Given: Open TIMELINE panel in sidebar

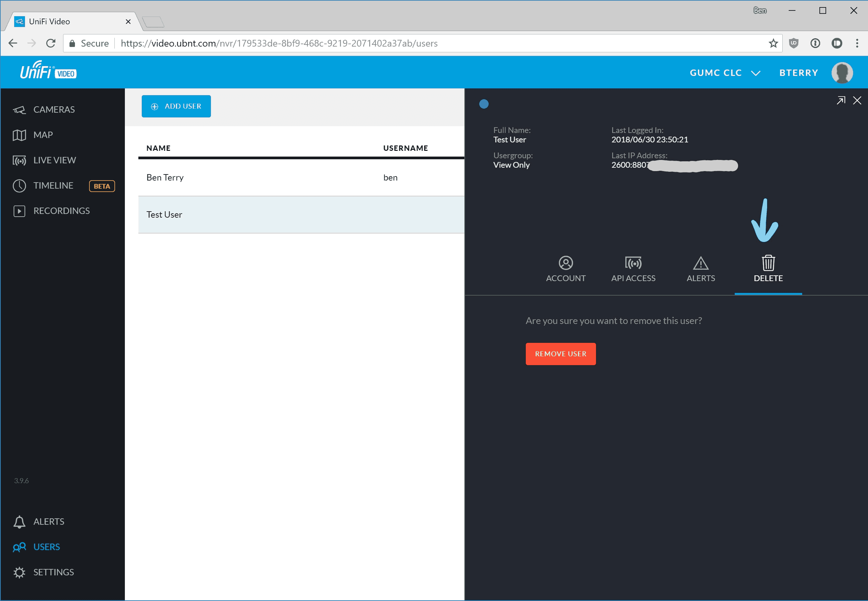Looking at the screenshot, I should click(53, 185).
